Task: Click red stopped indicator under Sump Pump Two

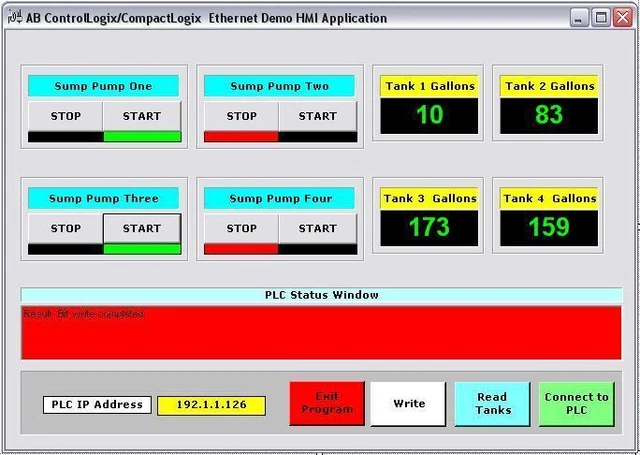Action: [x=241, y=136]
